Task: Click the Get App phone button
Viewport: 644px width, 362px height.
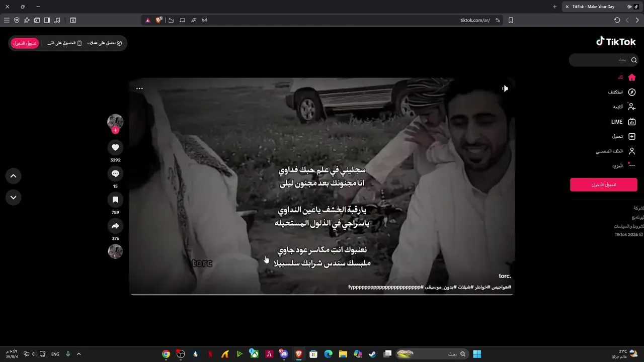Action: pyautogui.click(x=64, y=43)
